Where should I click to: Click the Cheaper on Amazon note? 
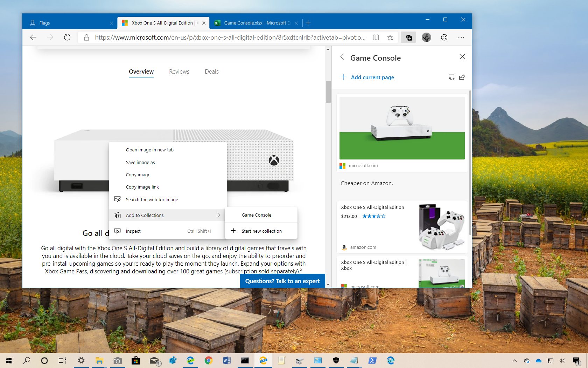(x=367, y=183)
